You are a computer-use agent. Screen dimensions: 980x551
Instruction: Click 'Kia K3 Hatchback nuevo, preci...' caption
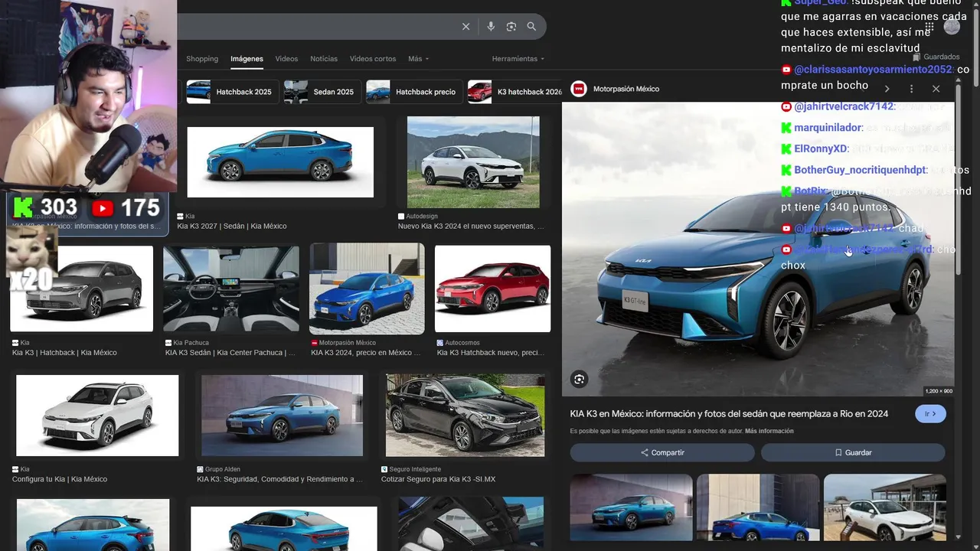(490, 353)
